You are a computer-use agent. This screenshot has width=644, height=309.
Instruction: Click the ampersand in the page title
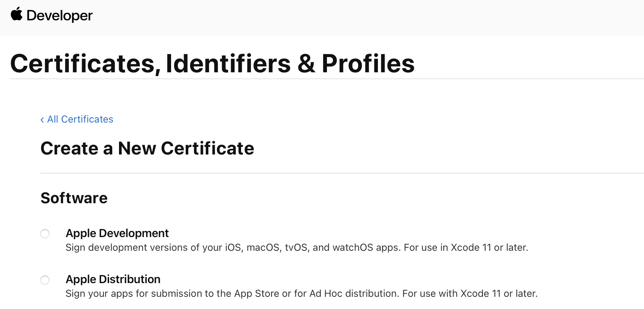click(306, 64)
